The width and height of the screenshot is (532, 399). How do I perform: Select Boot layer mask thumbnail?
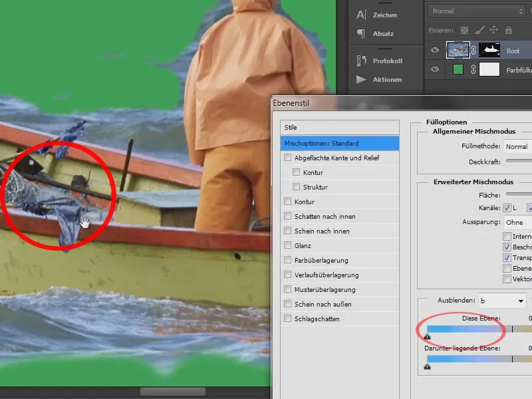(489, 50)
